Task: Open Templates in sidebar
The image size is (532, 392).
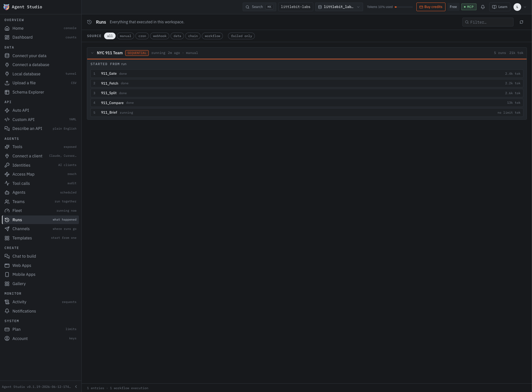Action: [x=41, y=238]
